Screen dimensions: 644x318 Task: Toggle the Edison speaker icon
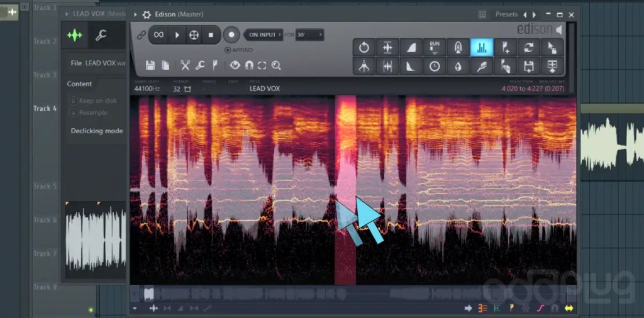point(559,30)
